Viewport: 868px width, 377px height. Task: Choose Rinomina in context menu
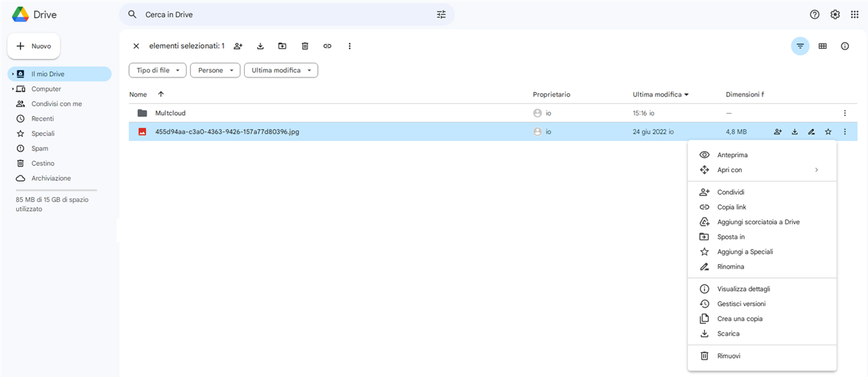click(x=762, y=267)
